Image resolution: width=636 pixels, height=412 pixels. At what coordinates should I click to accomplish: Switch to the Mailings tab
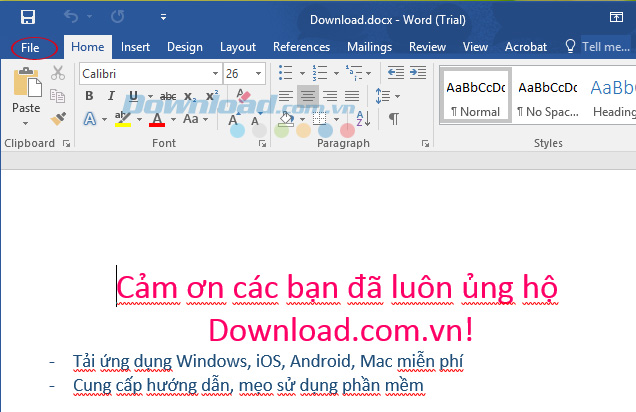pos(370,47)
